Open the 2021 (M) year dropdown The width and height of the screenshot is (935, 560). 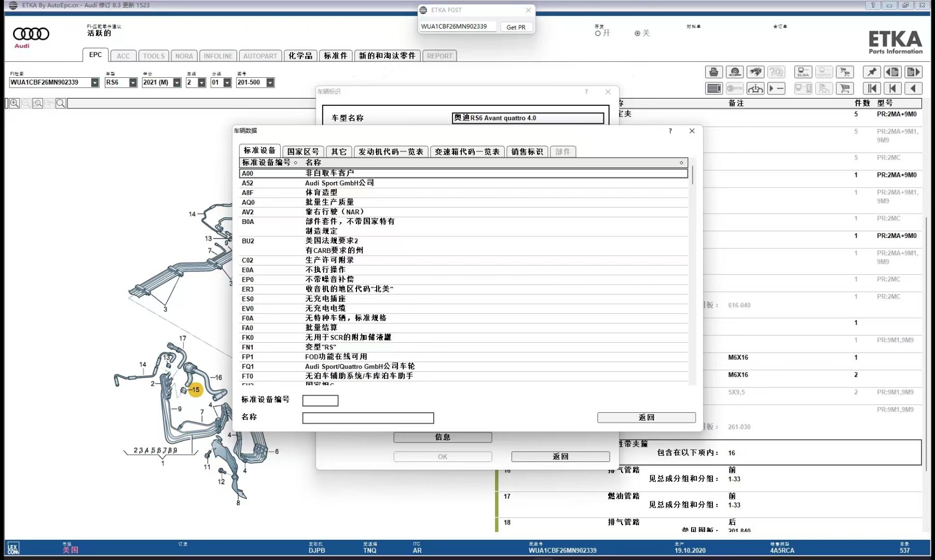[177, 82]
